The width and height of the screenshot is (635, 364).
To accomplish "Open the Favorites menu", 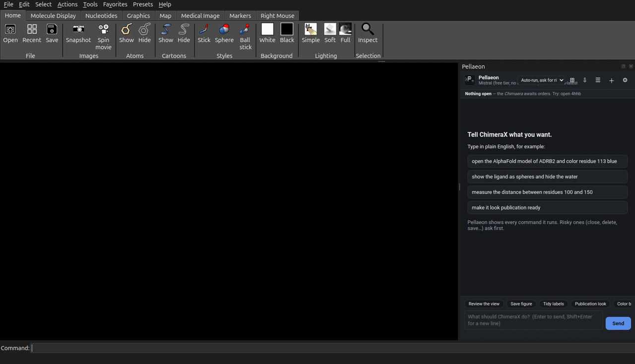I will tap(115, 4).
